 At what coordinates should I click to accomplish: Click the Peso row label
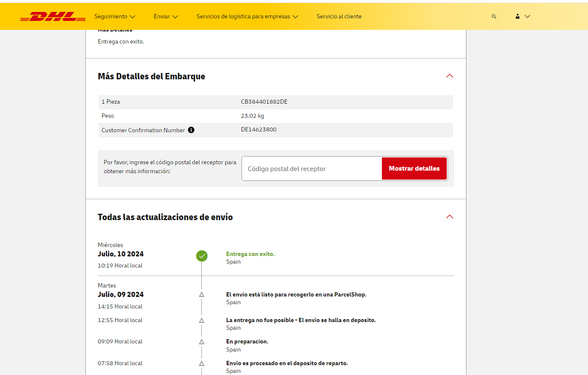tap(108, 116)
